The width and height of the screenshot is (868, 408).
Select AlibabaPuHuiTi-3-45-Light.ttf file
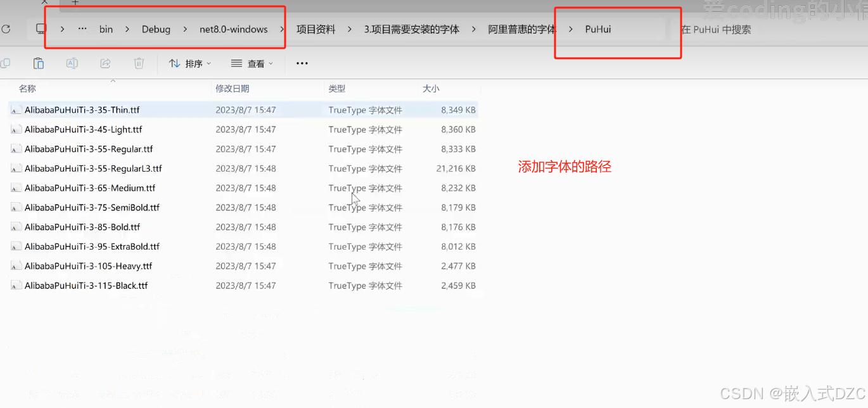tap(243, 129)
